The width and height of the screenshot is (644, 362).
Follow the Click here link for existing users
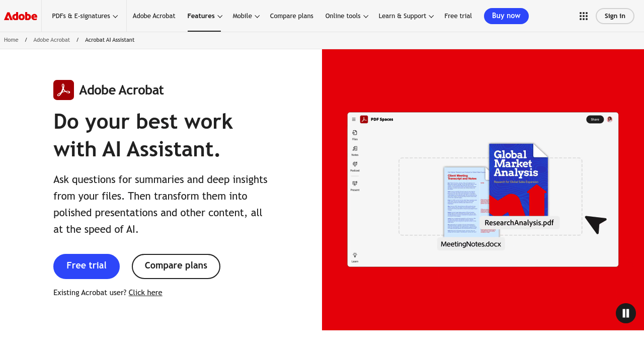pyautogui.click(x=145, y=292)
